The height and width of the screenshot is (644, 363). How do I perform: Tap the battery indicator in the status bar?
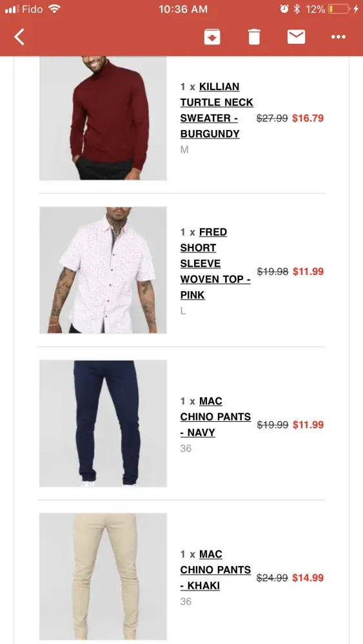point(338,9)
